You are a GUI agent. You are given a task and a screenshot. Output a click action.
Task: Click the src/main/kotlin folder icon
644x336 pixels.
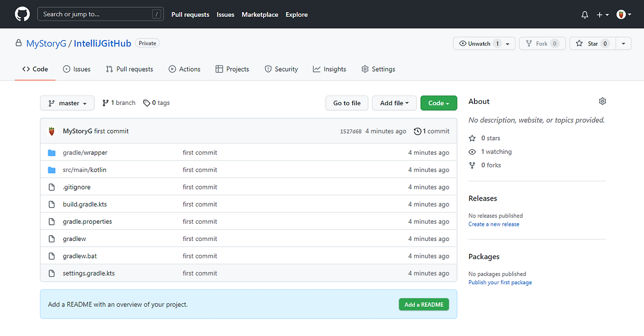[x=51, y=170]
